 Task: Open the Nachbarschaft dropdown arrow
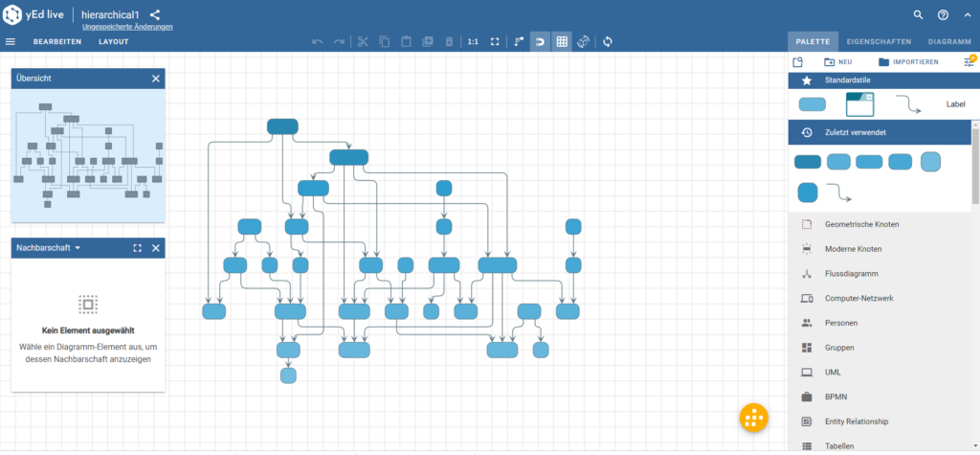click(78, 248)
